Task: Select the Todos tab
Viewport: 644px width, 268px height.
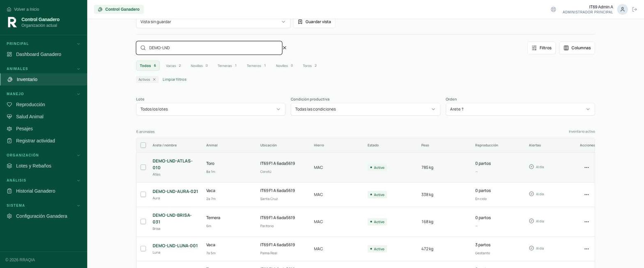Action: click(148, 66)
